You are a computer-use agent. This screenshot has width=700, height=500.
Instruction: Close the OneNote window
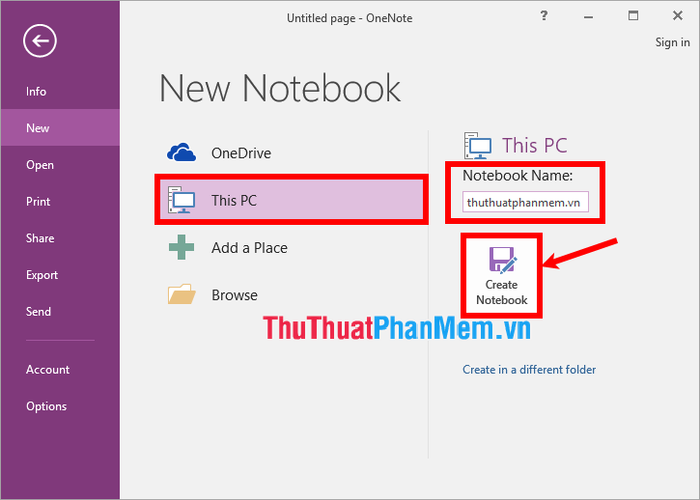coord(678,16)
